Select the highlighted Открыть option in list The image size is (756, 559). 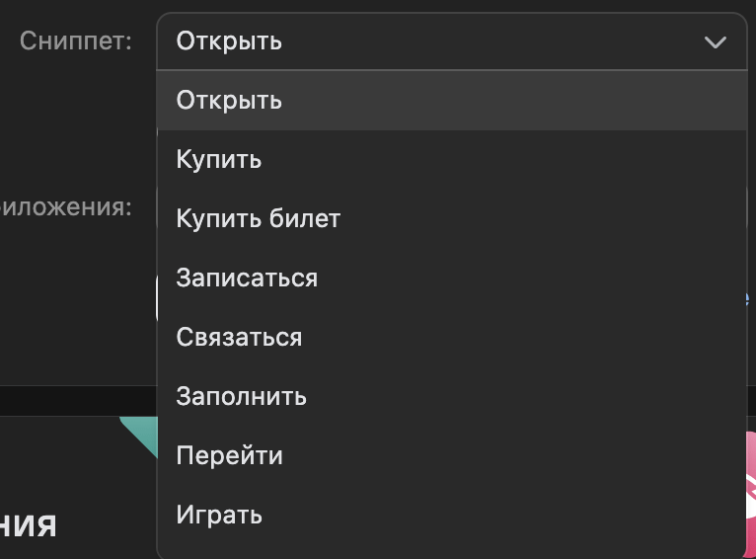pyautogui.click(x=229, y=101)
